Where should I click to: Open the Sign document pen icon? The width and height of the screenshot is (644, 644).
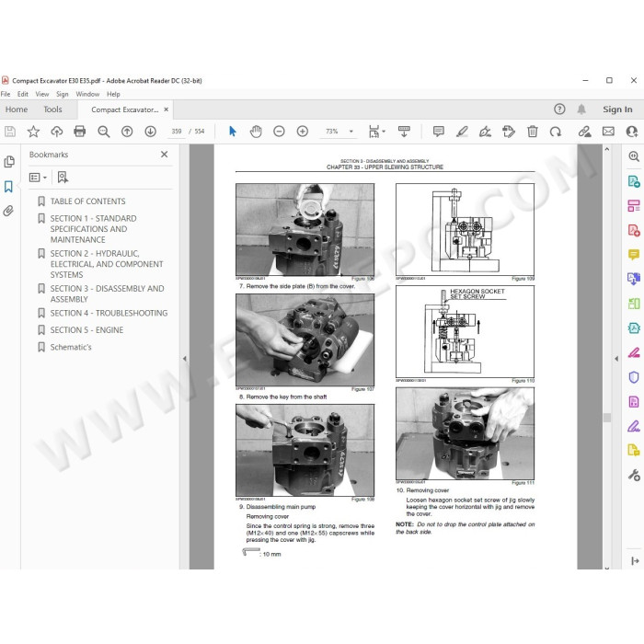click(485, 132)
